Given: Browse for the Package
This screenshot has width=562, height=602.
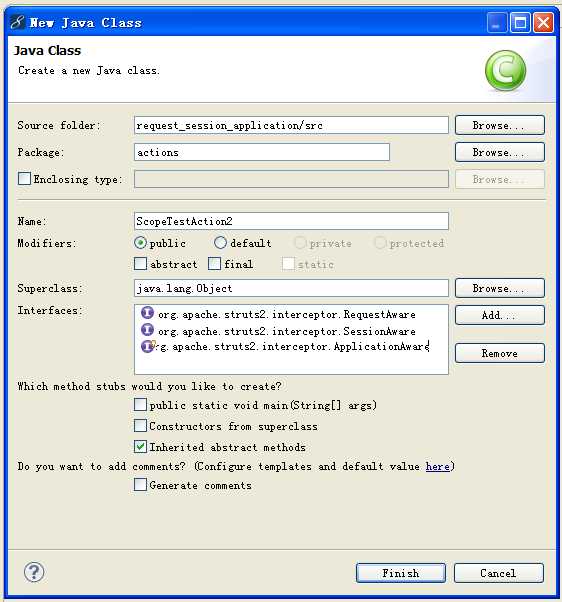Looking at the screenshot, I should tap(499, 152).
